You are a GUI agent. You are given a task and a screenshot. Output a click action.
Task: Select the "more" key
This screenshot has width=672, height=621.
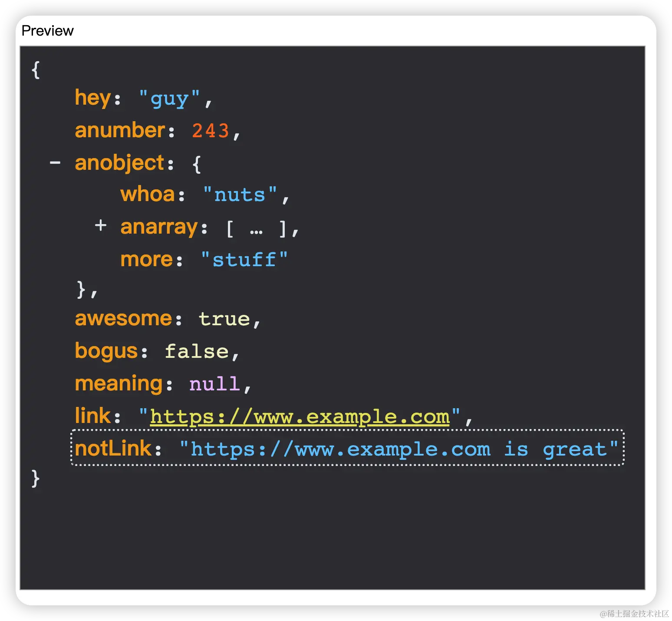147,260
